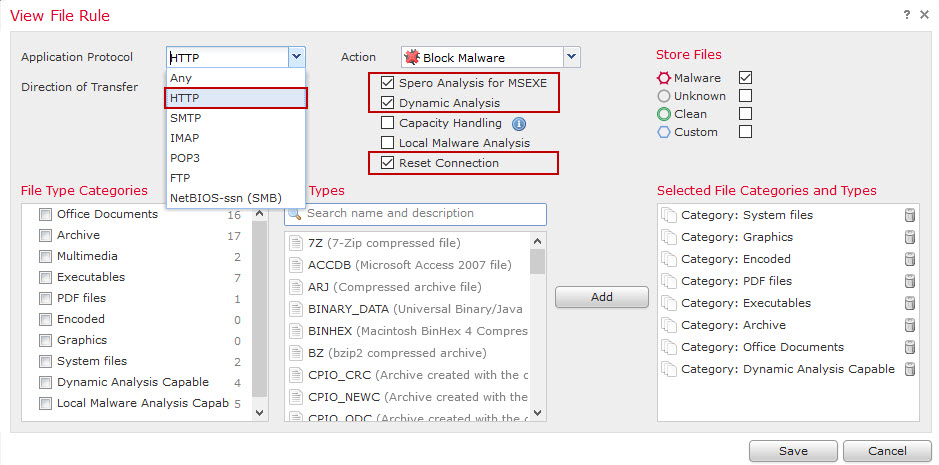Image resolution: width=939 pixels, height=465 pixels.
Task: Select Any protocol option
Action: point(236,78)
